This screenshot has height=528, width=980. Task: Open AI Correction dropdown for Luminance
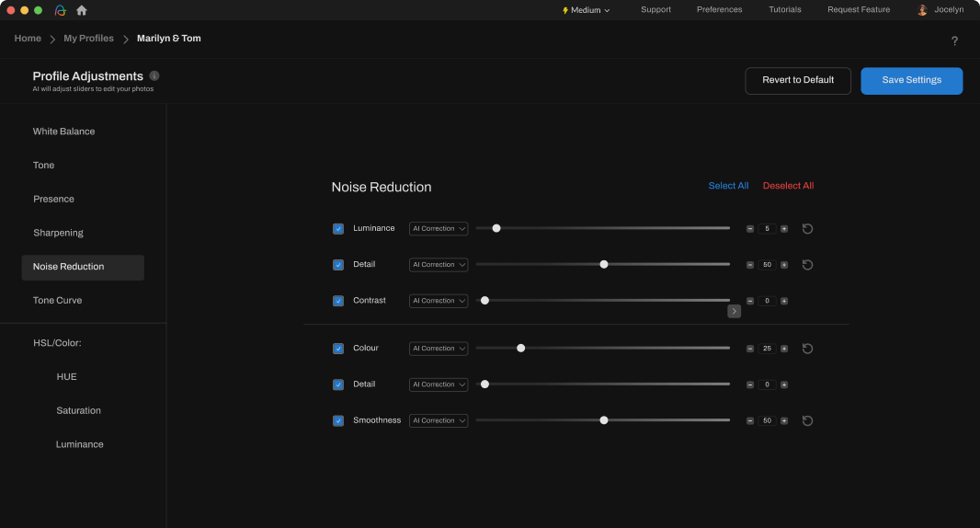tap(439, 229)
